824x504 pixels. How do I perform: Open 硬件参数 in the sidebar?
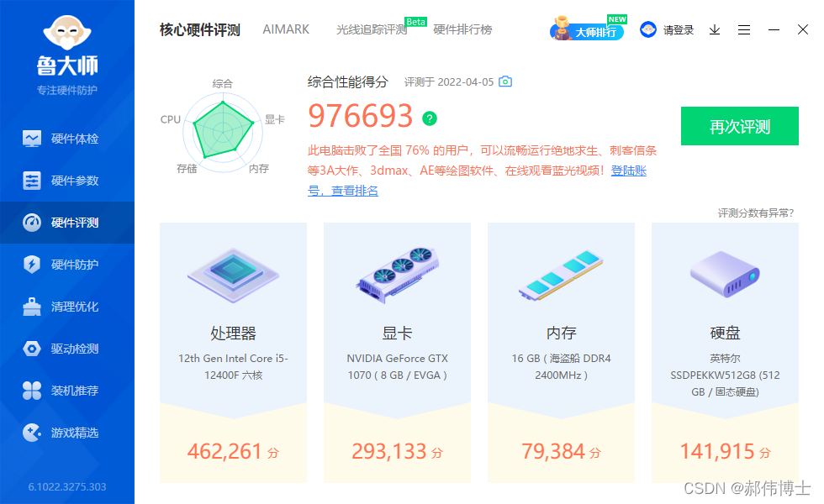click(67, 181)
